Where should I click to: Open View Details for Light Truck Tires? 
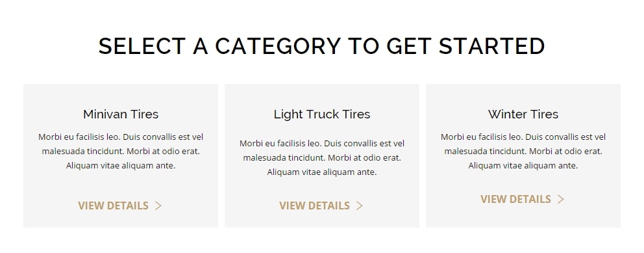point(321,206)
